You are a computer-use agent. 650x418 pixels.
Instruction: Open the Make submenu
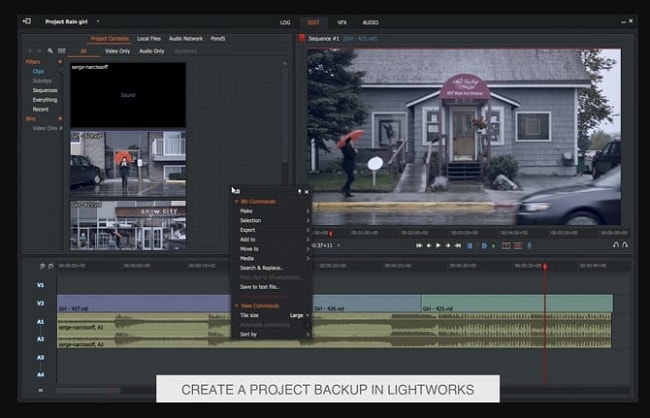tap(272, 211)
